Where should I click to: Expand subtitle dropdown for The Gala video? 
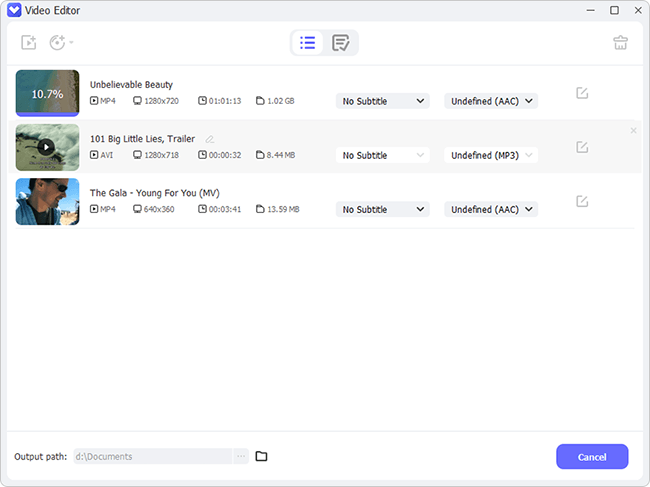coord(383,209)
